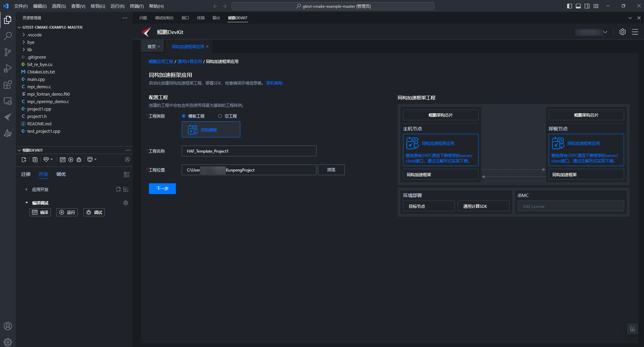This screenshot has width=644, height=347.
Task: Open customize layout icon
Action: pyautogui.click(x=596, y=6)
